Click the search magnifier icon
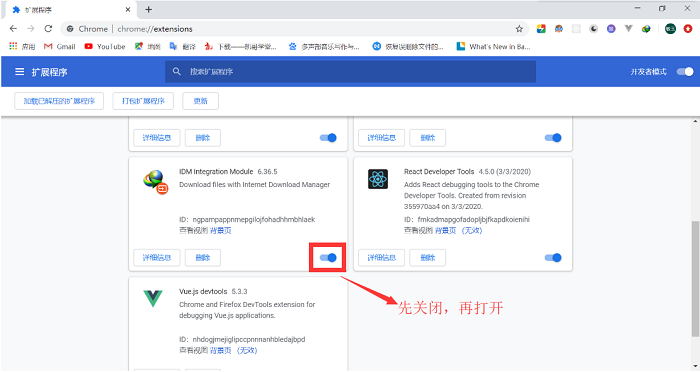Viewport: 700px width, 372px height. pyautogui.click(x=177, y=71)
